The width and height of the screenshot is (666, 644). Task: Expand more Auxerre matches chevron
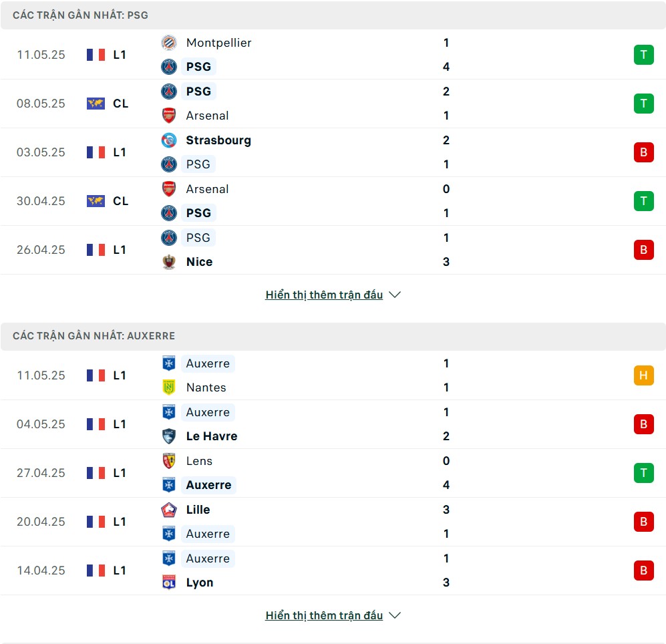coord(395,615)
